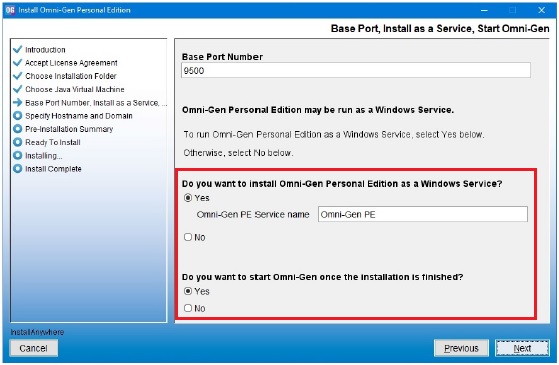This screenshot has width=559, height=365.
Task: Click the Choose Installation Folder step label
Action: pos(71,76)
